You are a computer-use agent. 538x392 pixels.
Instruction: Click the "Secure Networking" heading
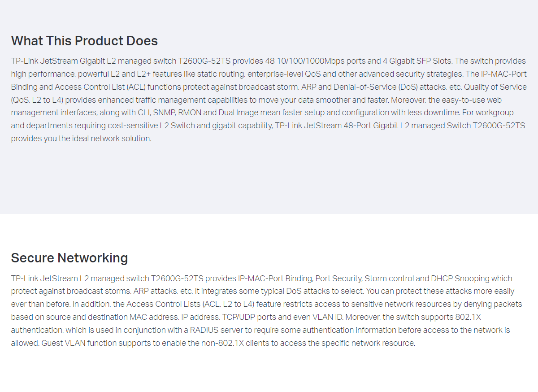69,258
